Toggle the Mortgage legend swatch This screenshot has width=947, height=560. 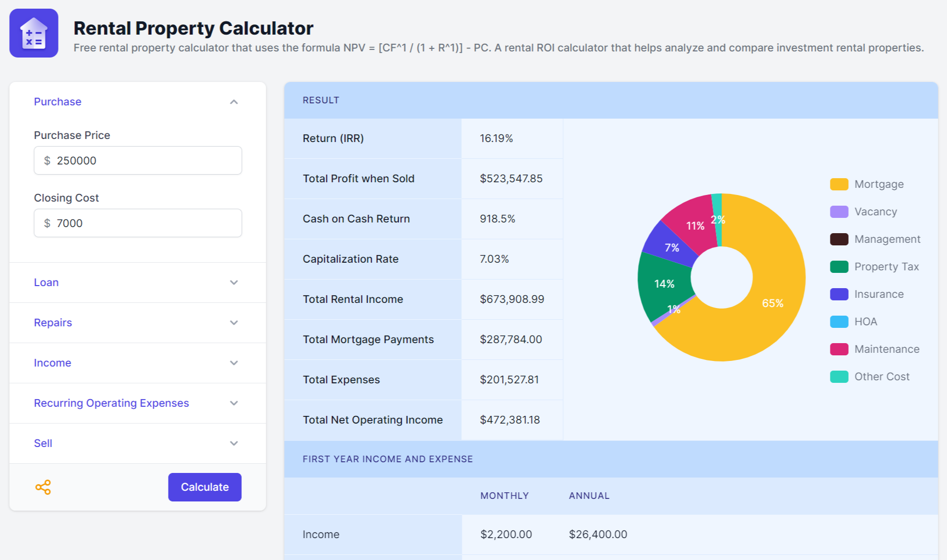(839, 184)
